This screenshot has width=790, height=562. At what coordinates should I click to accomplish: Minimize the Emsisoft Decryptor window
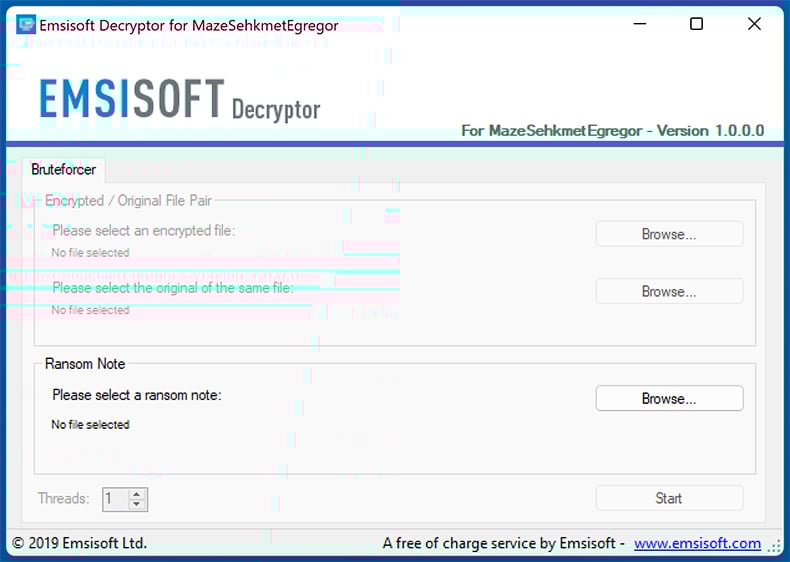pos(640,24)
